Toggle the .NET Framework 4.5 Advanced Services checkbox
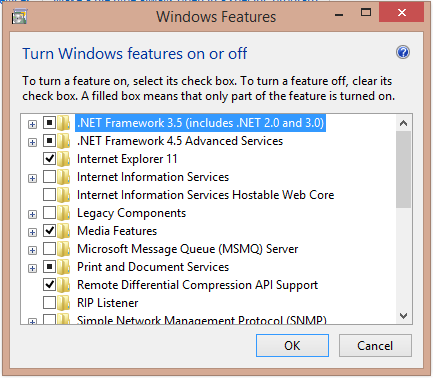Image resolution: width=433 pixels, height=378 pixels. [x=49, y=141]
